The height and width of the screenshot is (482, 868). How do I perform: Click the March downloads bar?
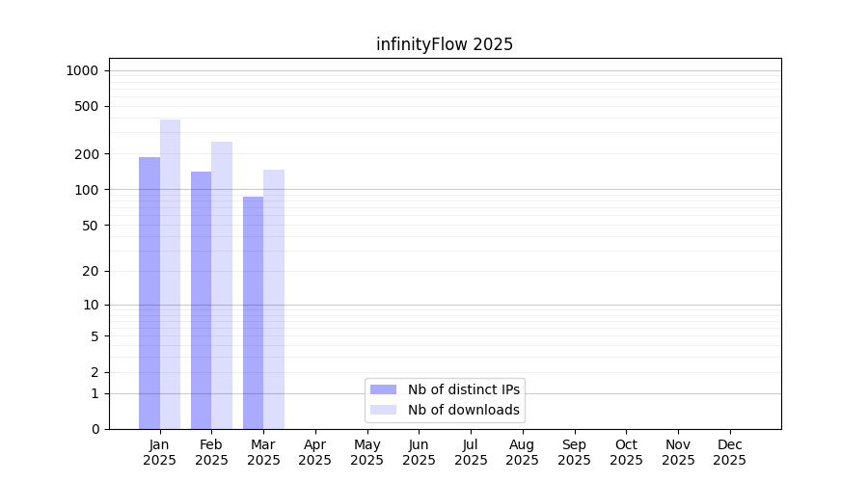[x=274, y=299]
